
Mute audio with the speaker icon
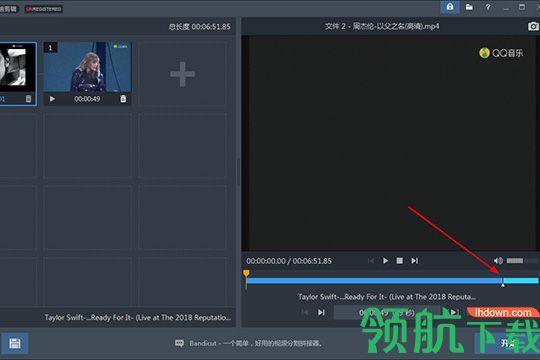tap(498, 261)
